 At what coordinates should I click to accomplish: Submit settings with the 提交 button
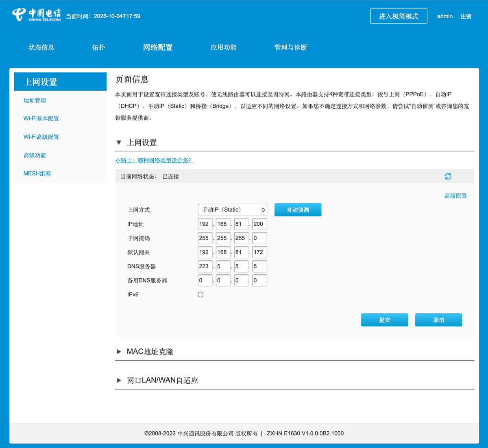[384, 320]
